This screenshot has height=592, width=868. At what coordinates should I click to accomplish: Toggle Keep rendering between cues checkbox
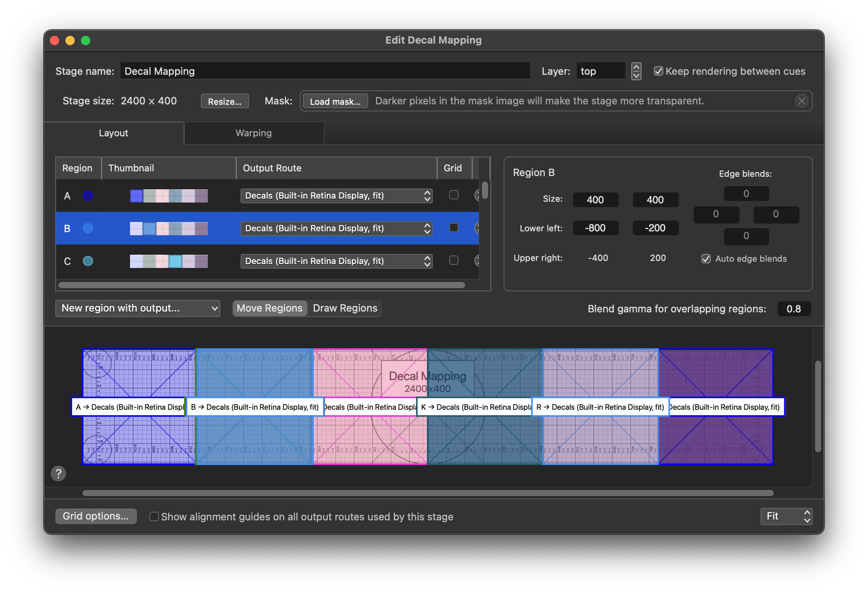(x=658, y=71)
